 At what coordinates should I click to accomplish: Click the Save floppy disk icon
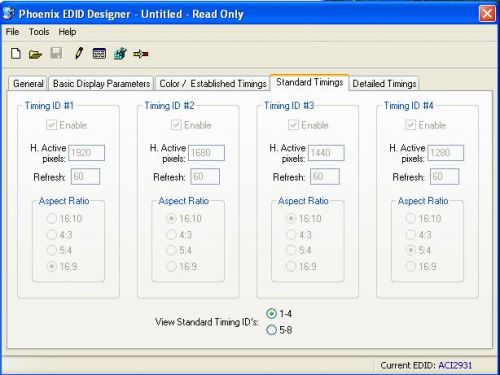56,53
